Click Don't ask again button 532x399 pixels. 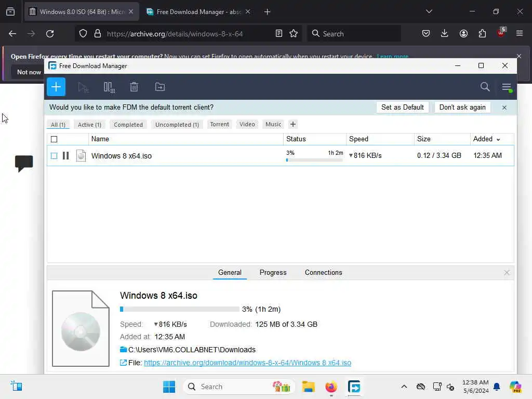[462, 107]
